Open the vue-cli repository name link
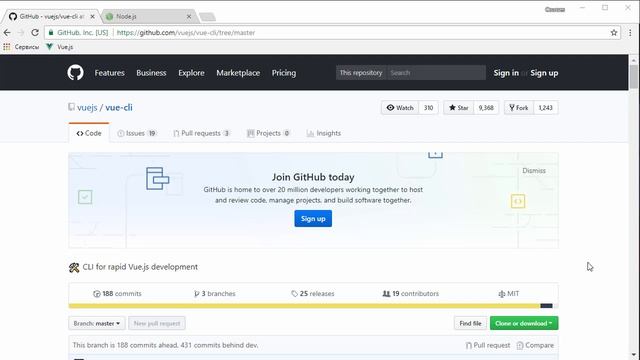 [x=119, y=107]
